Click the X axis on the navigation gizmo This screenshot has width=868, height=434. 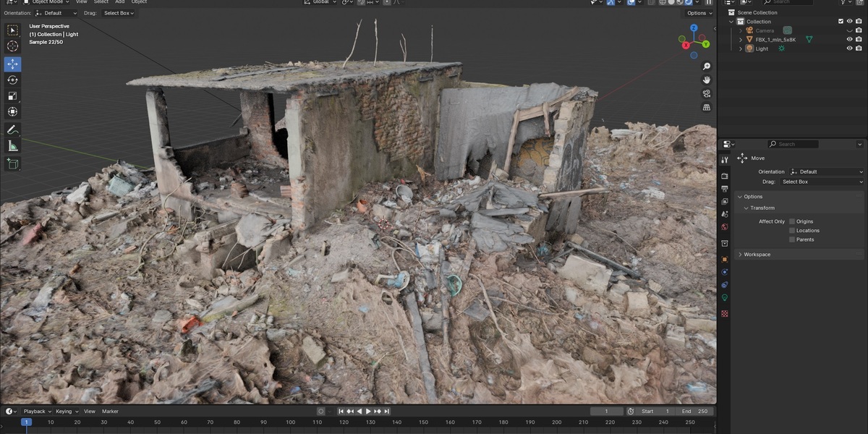685,45
